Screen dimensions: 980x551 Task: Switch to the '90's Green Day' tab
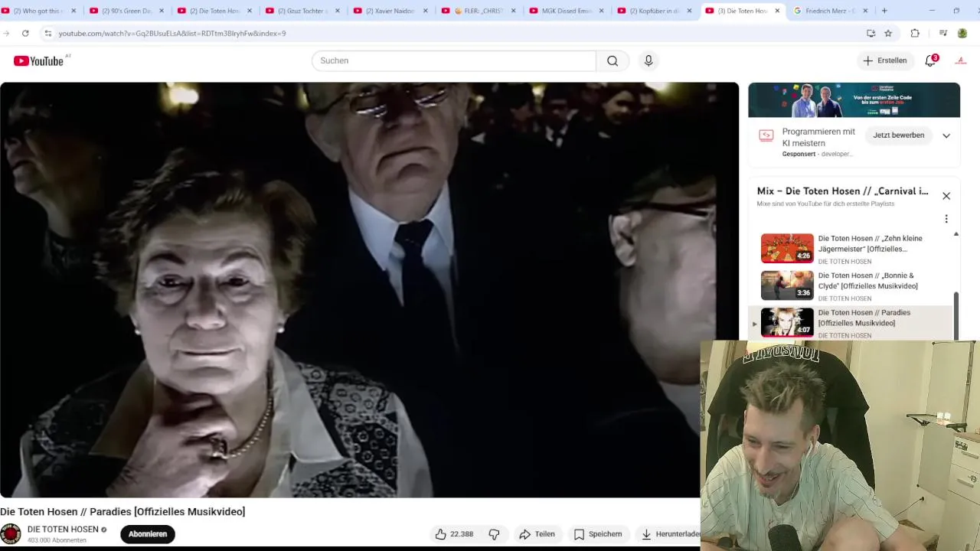tap(126, 11)
